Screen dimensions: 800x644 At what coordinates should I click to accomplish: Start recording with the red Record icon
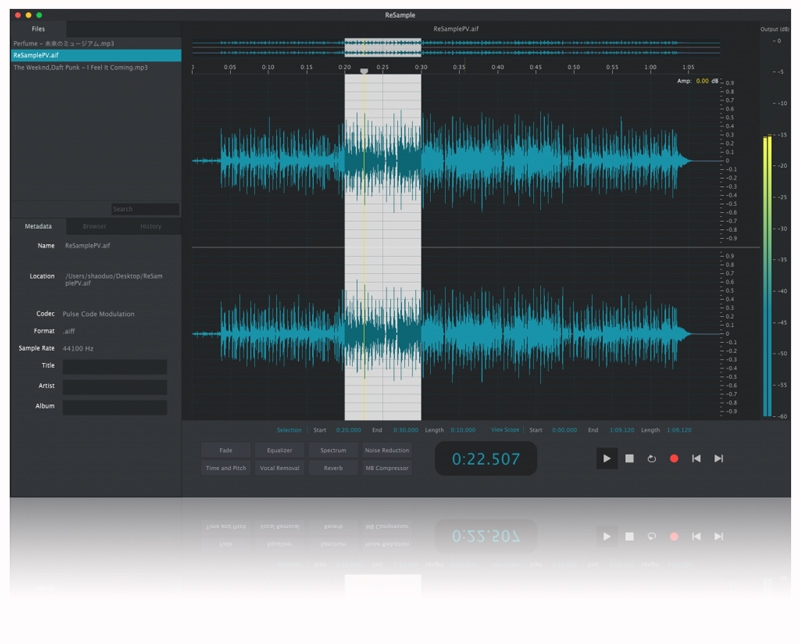[673, 458]
